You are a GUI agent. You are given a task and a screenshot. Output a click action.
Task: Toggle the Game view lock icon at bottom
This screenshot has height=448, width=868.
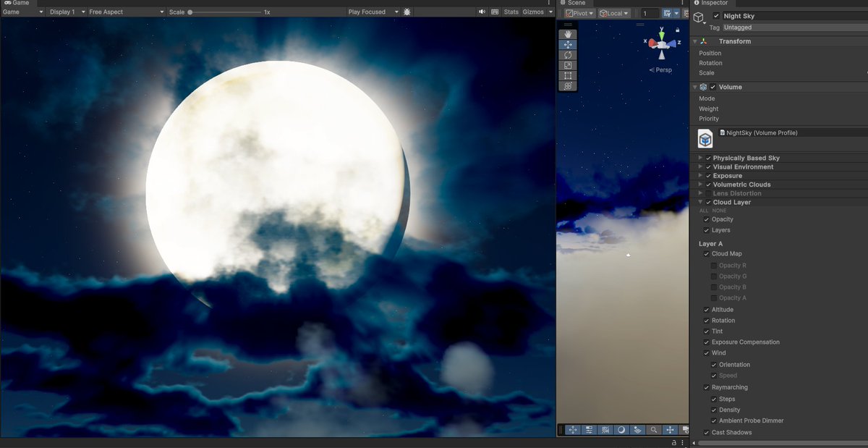point(673,442)
